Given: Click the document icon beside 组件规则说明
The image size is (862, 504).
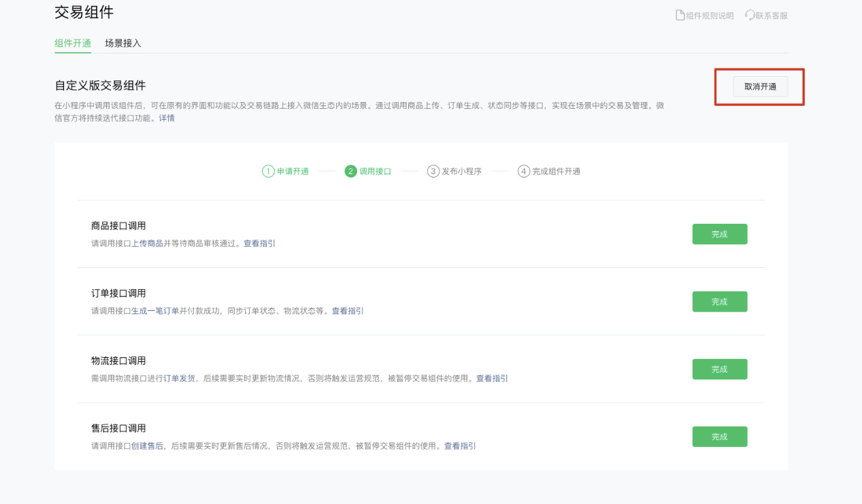Looking at the screenshot, I should point(679,15).
